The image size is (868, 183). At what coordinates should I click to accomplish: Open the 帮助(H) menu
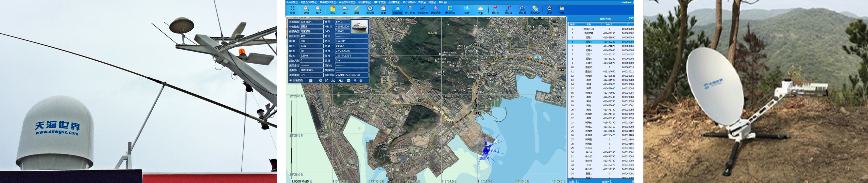(x=442, y=2)
